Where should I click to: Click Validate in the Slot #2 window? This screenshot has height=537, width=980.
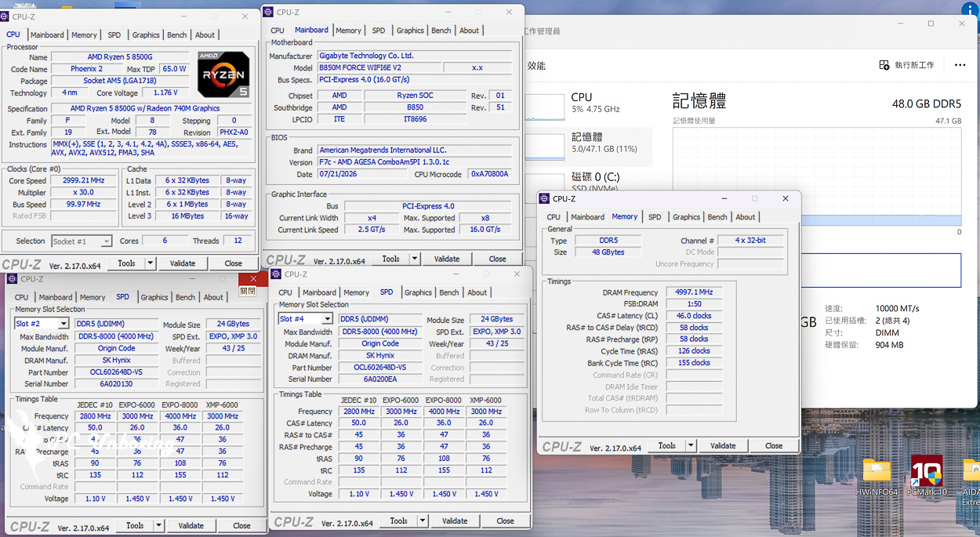[x=191, y=525]
